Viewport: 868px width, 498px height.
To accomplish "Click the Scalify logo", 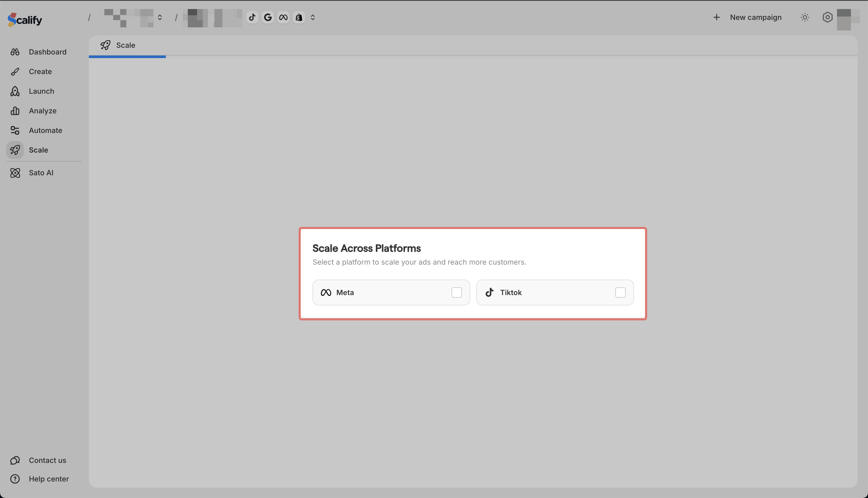I will tap(25, 20).
